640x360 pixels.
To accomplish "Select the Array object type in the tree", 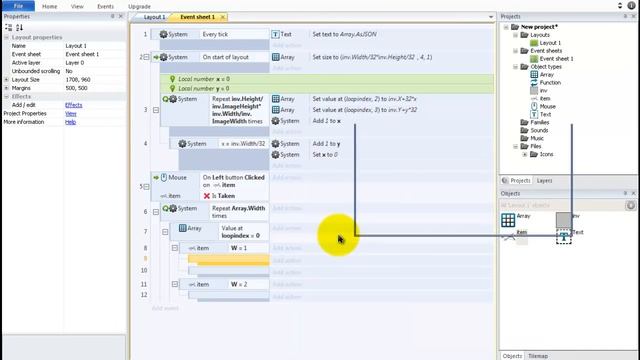I will click(x=547, y=75).
